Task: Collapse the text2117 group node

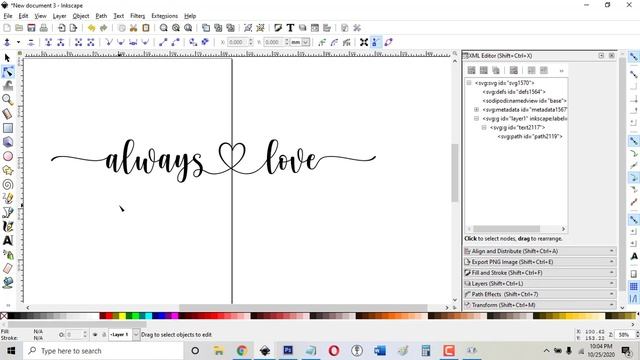Action: point(484,127)
